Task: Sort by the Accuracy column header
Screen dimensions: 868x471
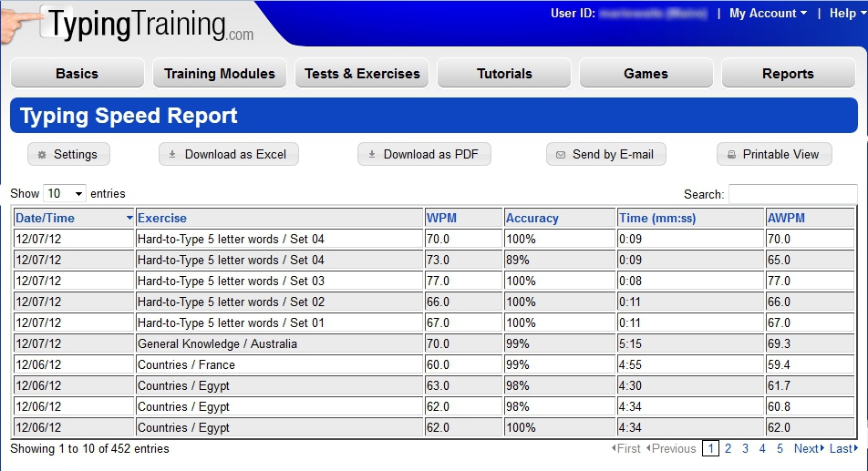Action: click(x=532, y=219)
